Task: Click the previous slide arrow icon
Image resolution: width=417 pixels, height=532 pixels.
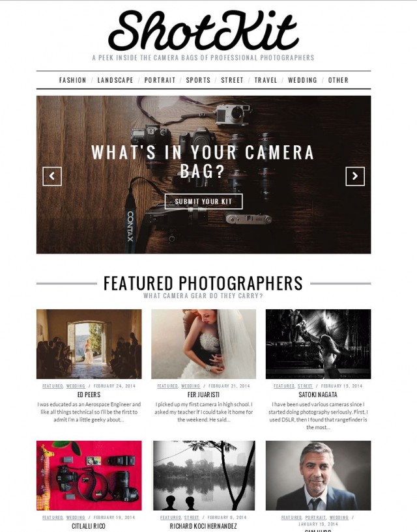Action: click(x=52, y=176)
